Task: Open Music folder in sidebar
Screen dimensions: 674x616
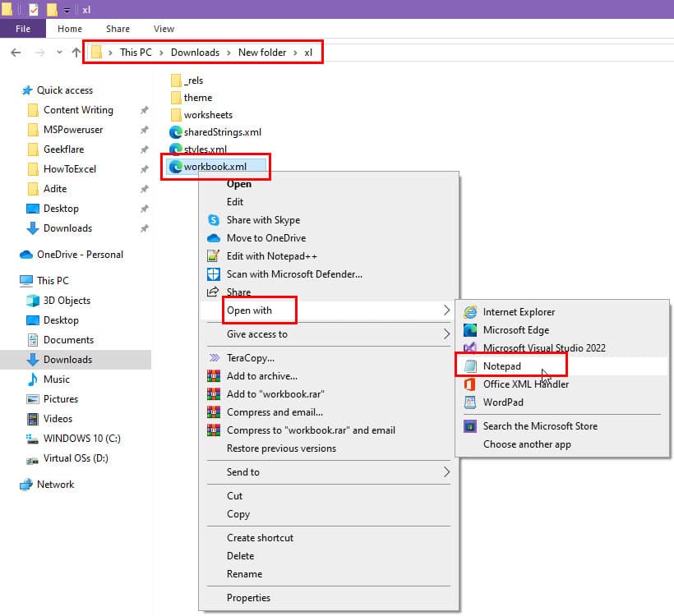Action: 57,379
